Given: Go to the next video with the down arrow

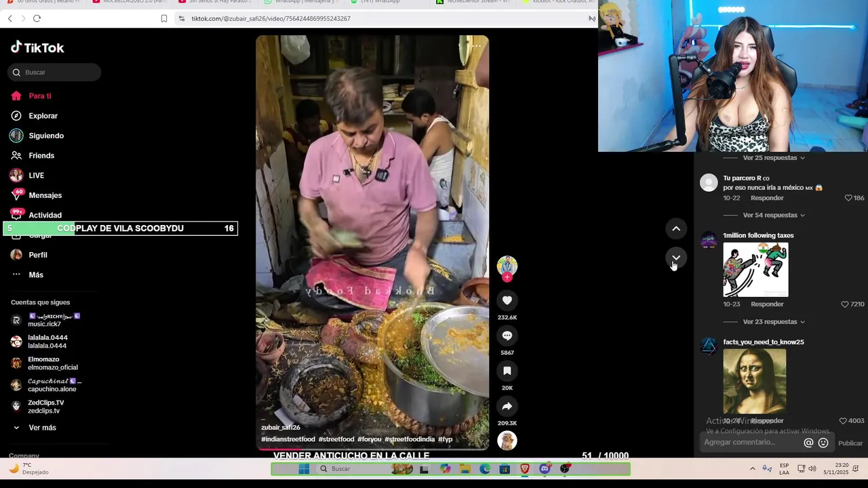Looking at the screenshot, I should pos(676,258).
